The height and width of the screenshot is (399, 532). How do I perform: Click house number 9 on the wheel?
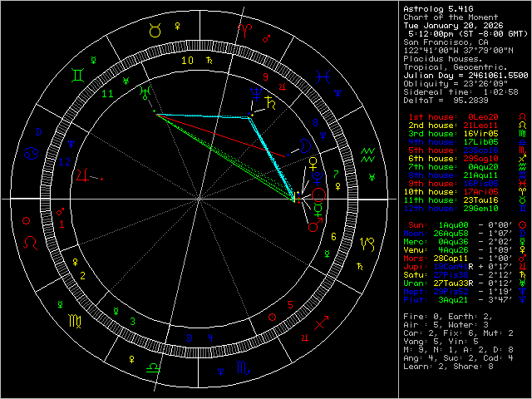[x=266, y=77]
